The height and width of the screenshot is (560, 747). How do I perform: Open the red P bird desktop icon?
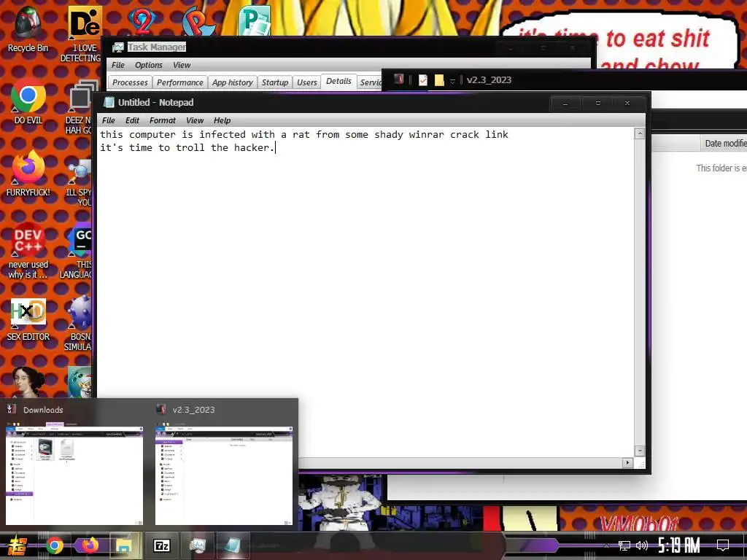(198, 21)
